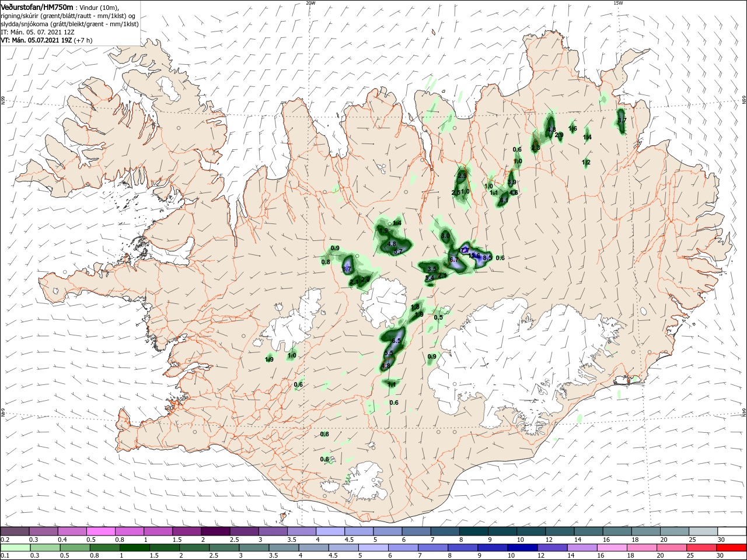
Task: Click the 'Veðurstofan/HM750m' title text
Action: [x=37, y=6]
